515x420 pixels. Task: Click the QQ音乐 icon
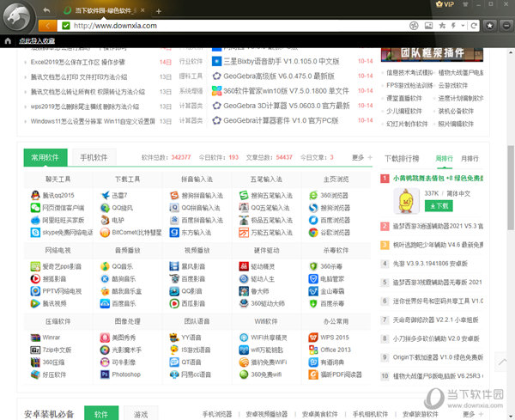click(105, 266)
